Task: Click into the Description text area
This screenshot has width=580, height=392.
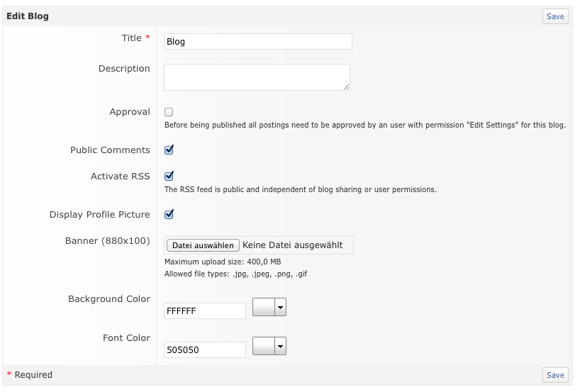Action: pos(257,77)
